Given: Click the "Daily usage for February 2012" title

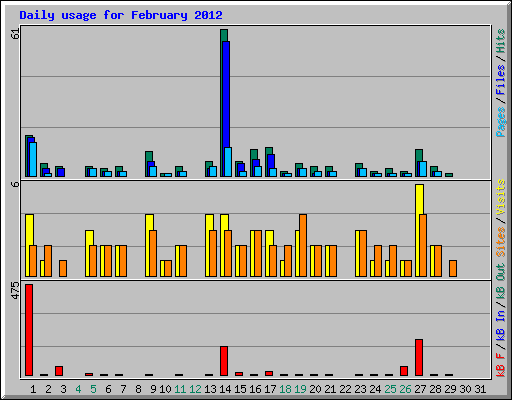Looking at the screenshot, I should coord(121,16).
